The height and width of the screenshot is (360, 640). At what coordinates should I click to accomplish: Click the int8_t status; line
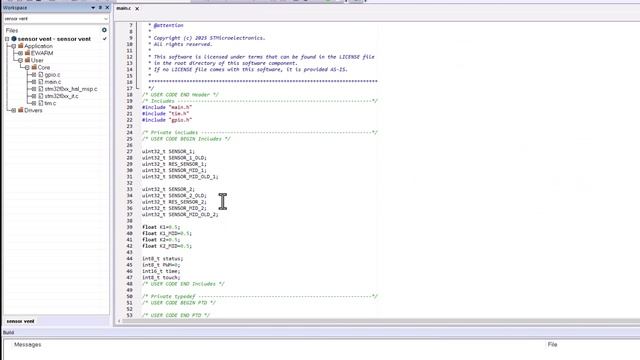[x=162, y=259]
